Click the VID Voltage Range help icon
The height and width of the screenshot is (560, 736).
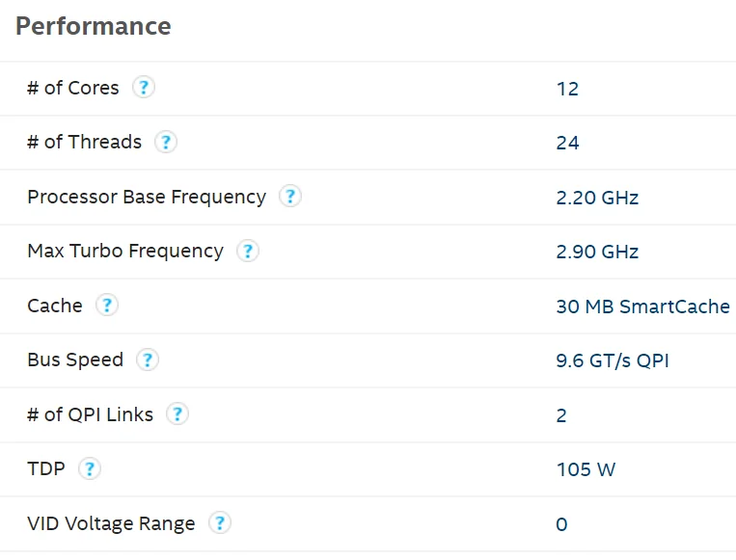[x=220, y=523]
